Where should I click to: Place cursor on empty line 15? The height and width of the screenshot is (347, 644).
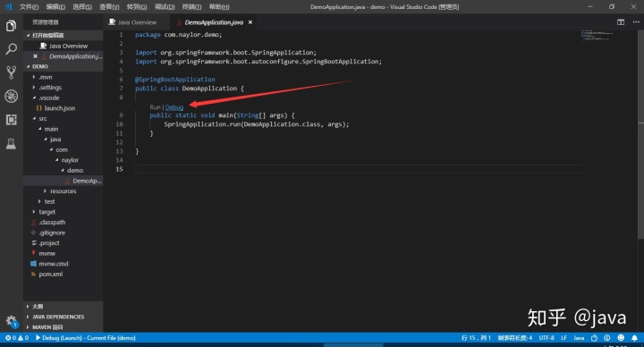tap(357, 169)
